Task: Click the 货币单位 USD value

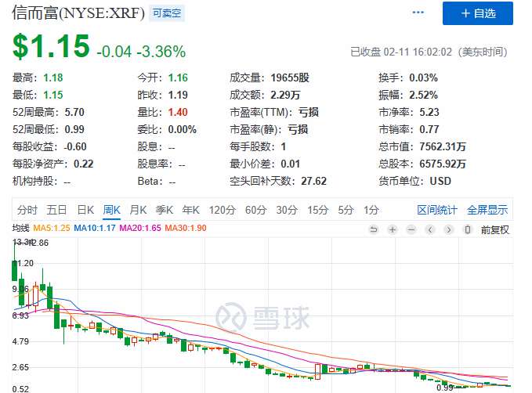Action: pos(440,181)
